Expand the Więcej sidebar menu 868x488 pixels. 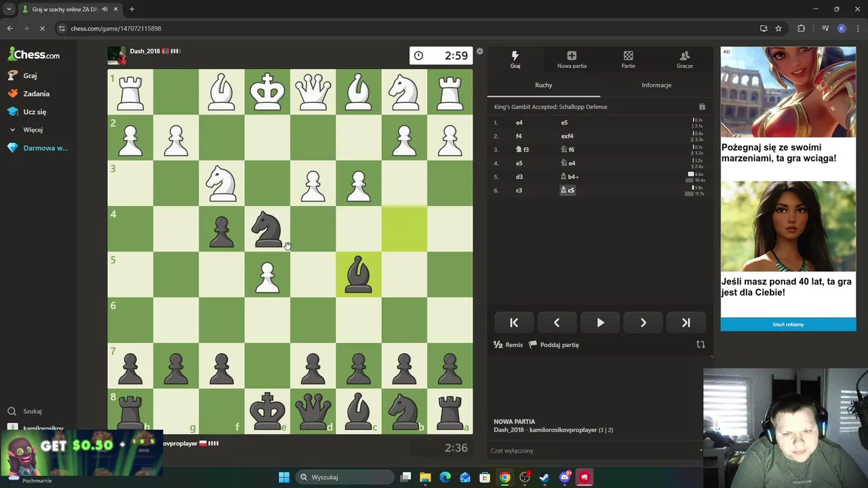tap(26, 129)
